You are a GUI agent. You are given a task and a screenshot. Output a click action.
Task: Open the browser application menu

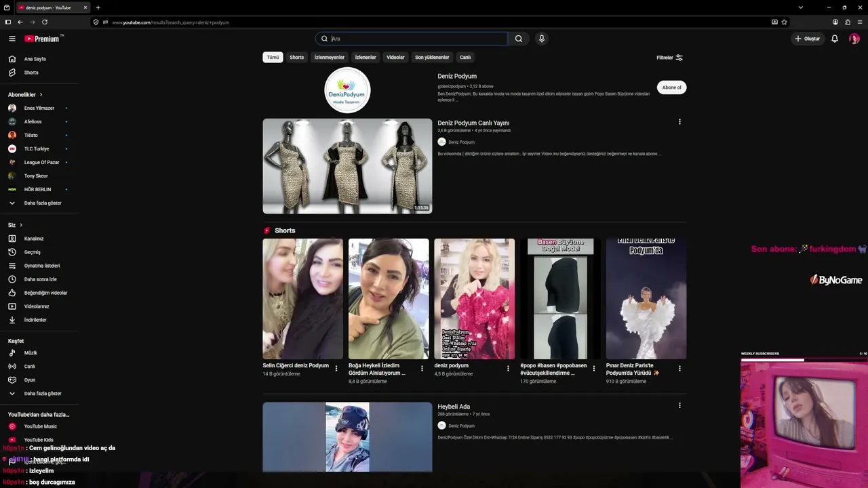coord(860,22)
